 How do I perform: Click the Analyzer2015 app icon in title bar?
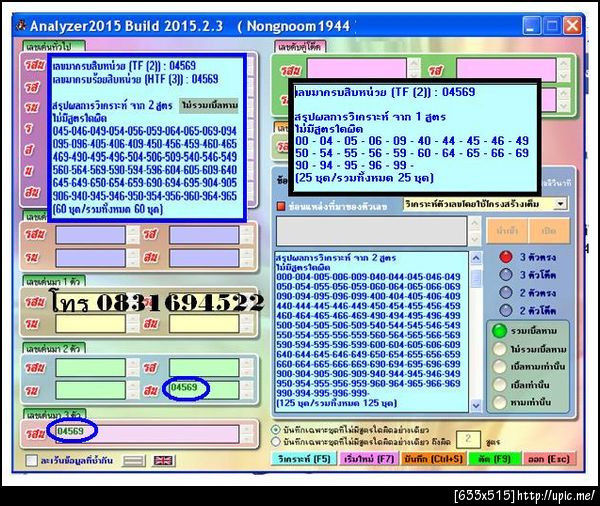[x=21, y=26]
